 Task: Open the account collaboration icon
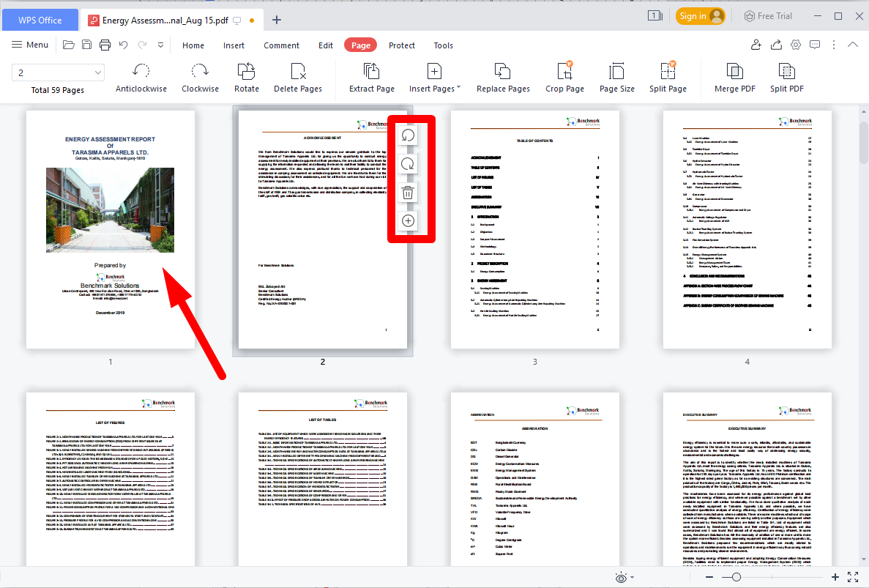756,45
